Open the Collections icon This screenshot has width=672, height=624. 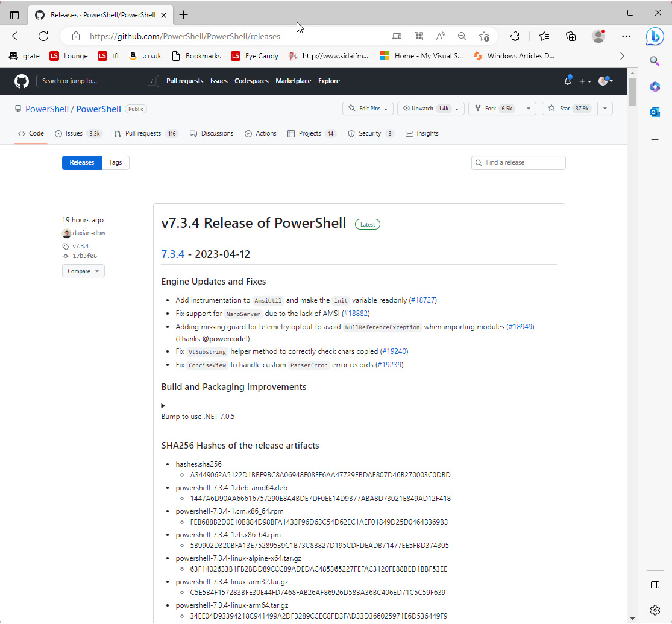click(x=571, y=36)
